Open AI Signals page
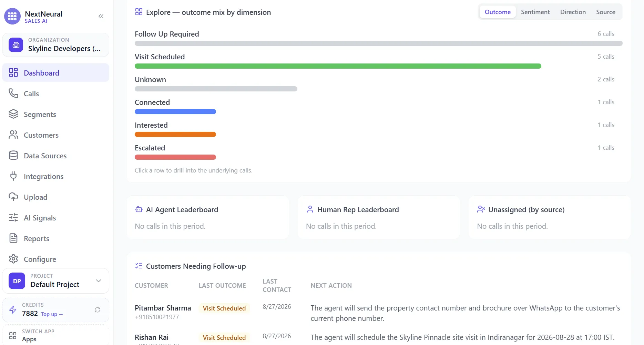This screenshot has width=644, height=345. [x=55, y=217]
